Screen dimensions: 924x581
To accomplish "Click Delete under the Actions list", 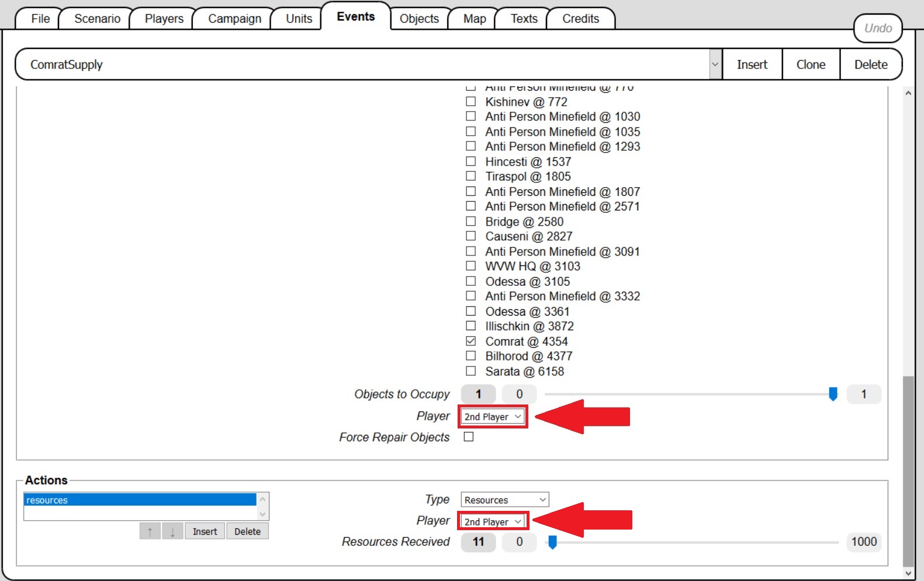I will point(247,531).
